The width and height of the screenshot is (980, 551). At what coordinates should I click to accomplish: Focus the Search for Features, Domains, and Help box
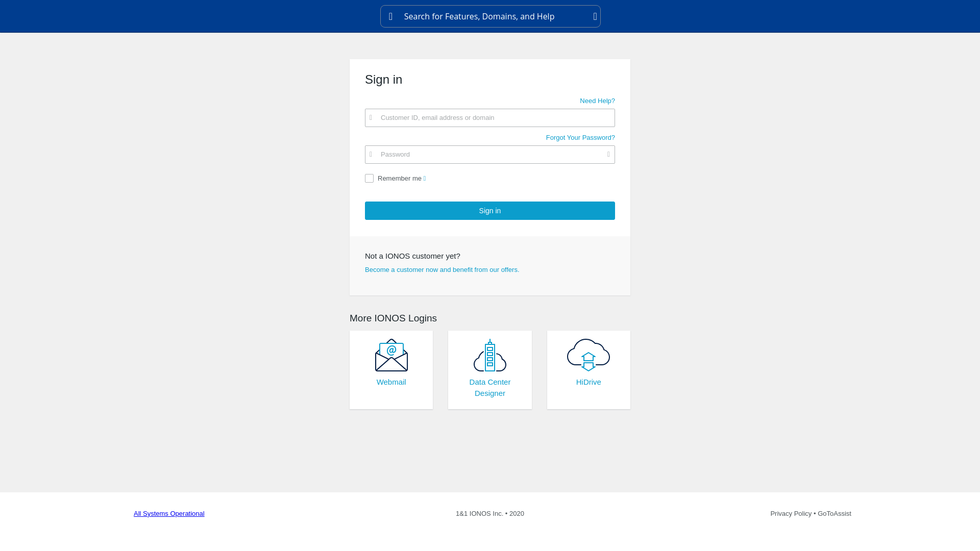coord(491,16)
